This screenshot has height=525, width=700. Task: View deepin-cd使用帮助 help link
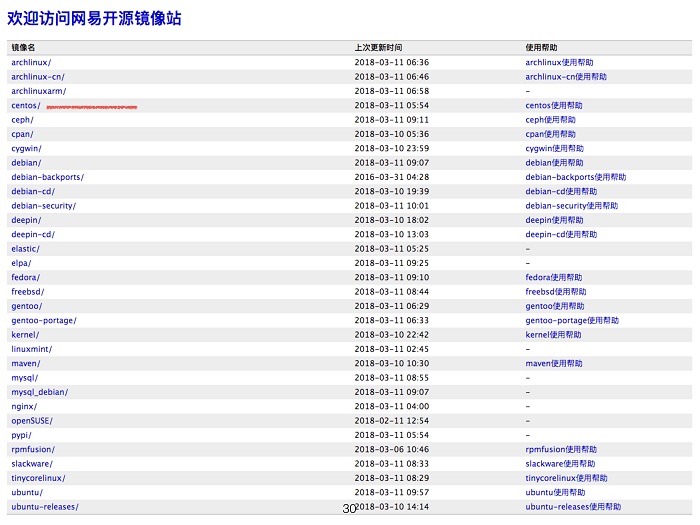tap(561, 234)
